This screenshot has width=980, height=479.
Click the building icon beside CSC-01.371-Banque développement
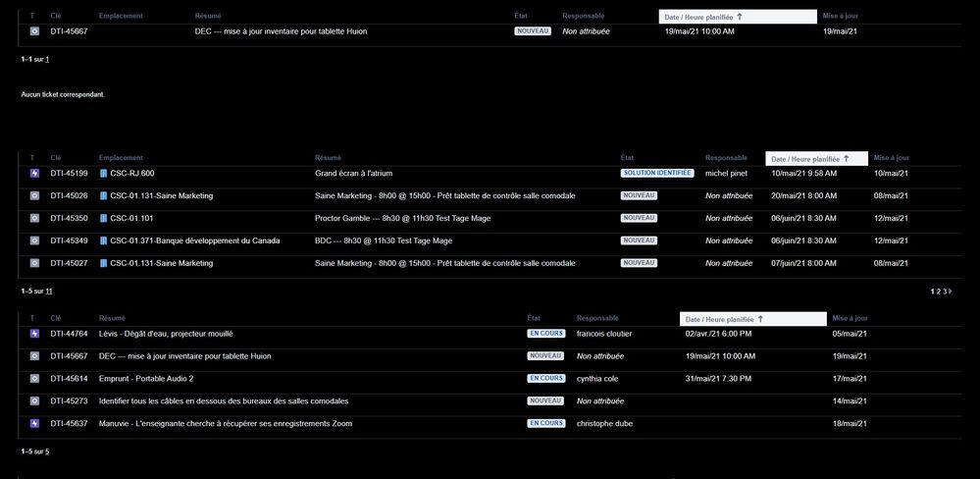click(104, 240)
